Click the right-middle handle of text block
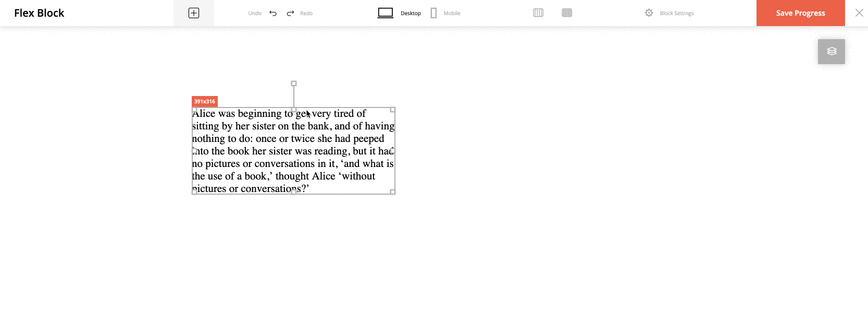868x323 pixels. point(393,151)
